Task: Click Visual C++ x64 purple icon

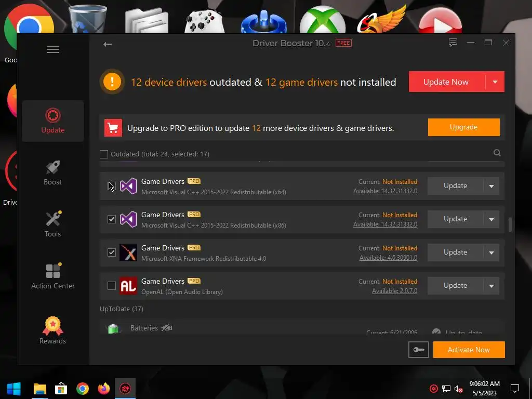Action: [x=128, y=186]
